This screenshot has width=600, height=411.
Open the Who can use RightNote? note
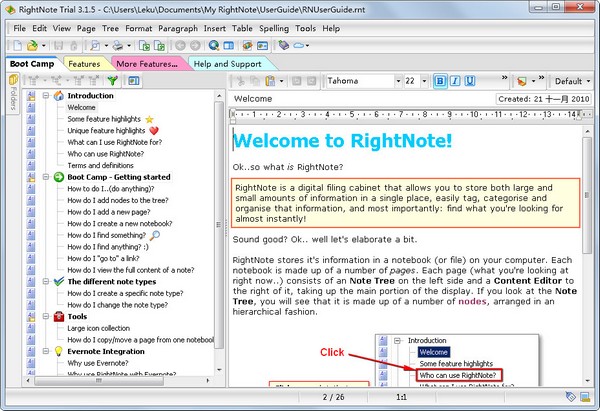click(106, 154)
